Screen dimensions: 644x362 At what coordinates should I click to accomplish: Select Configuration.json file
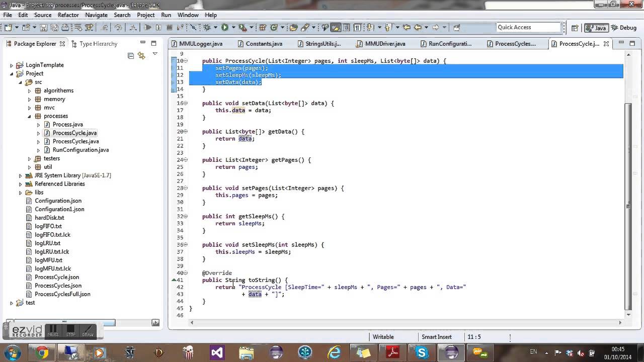click(x=58, y=201)
